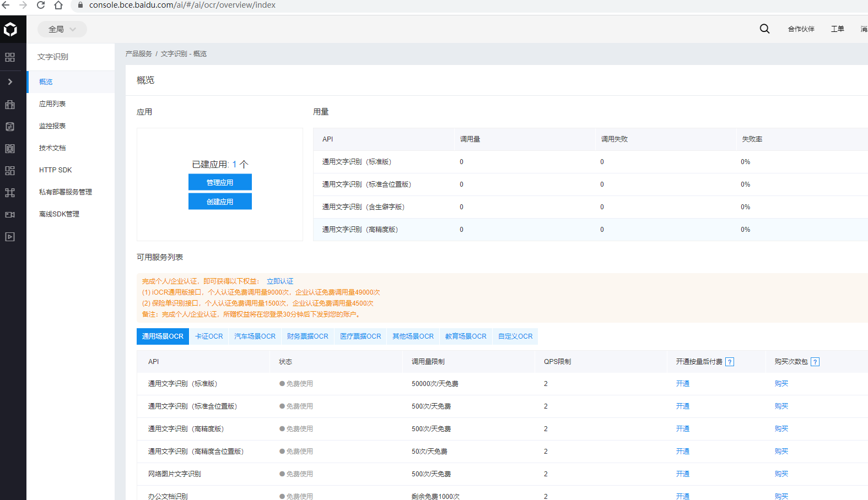Click 产品服务 in the breadcrumb
The image size is (868, 500).
tap(138, 54)
